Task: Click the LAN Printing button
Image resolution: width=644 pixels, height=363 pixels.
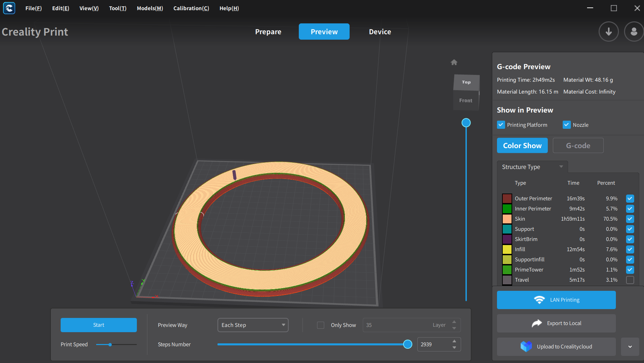Action: click(556, 300)
